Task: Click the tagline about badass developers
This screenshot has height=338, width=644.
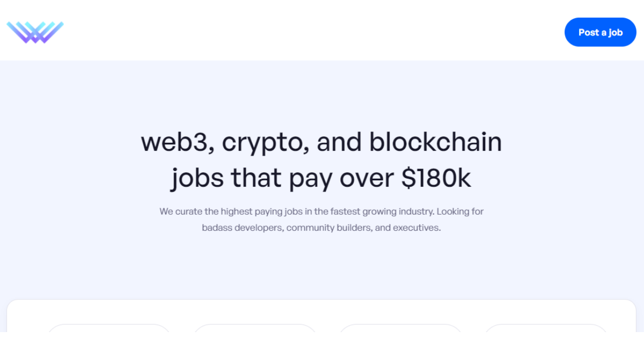Action: 321,227
